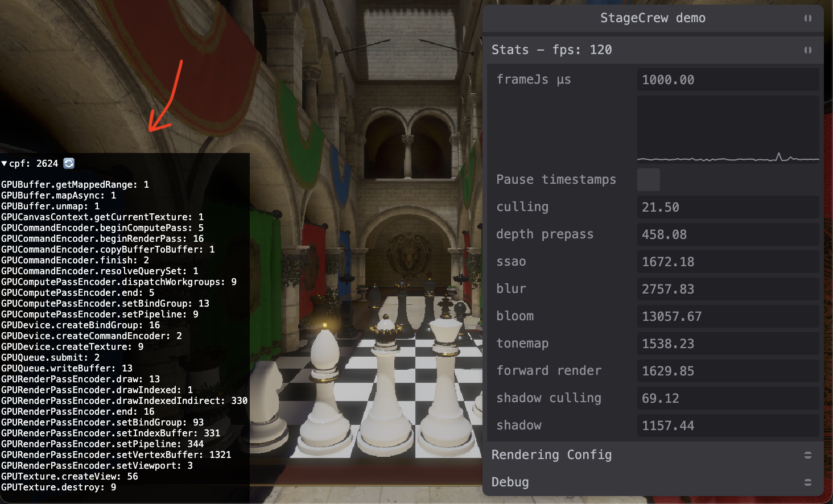Click the GPUCommandEncoder.beginRenderPass: 16 line
Screen dimensions: 833x504
click(x=102, y=238)
